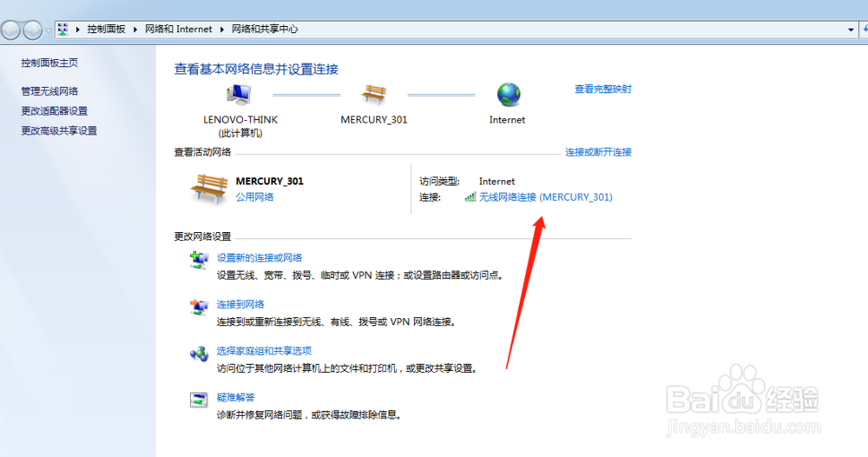Image resolution: width=868 pixels, height=457 pixels.
Task: Click the 访问类型 Internet value text
Action: pyautogui.click(x=496, y=181)
